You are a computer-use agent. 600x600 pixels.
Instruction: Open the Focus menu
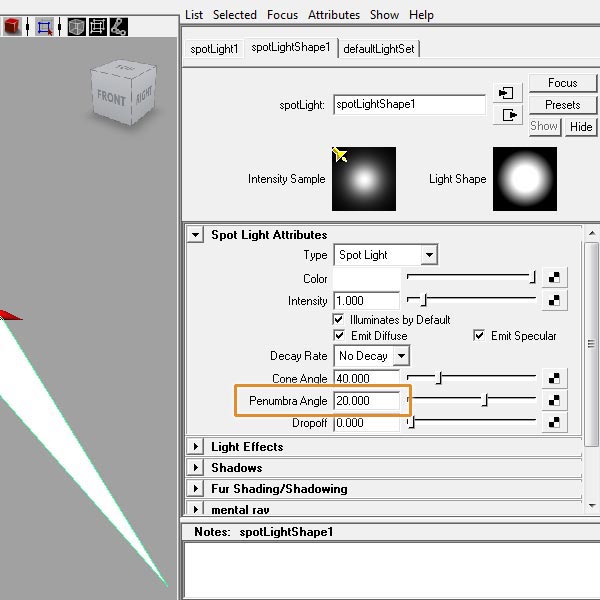(x=282, y=15)
